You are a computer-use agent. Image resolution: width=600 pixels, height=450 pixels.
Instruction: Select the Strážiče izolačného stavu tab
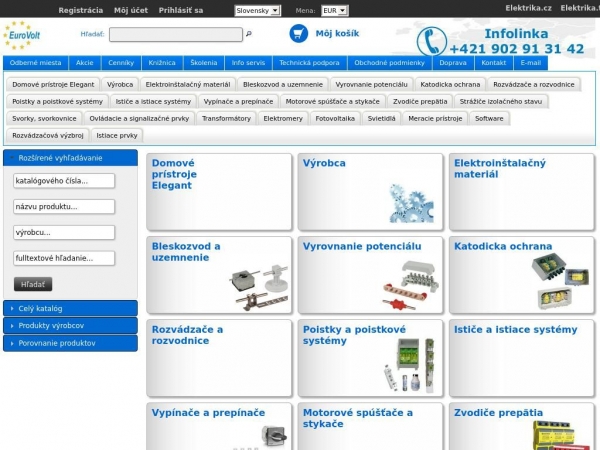click(501, 101)
